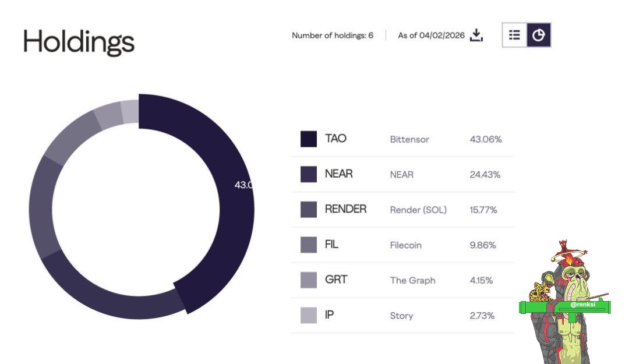Screen dimensions: 629x364
Task: Click The Graph holding name
Action: click(x=412, y=281)
